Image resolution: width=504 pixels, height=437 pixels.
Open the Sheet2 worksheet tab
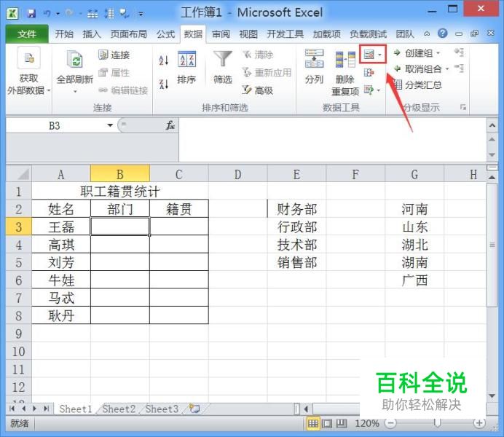point(119,409)
